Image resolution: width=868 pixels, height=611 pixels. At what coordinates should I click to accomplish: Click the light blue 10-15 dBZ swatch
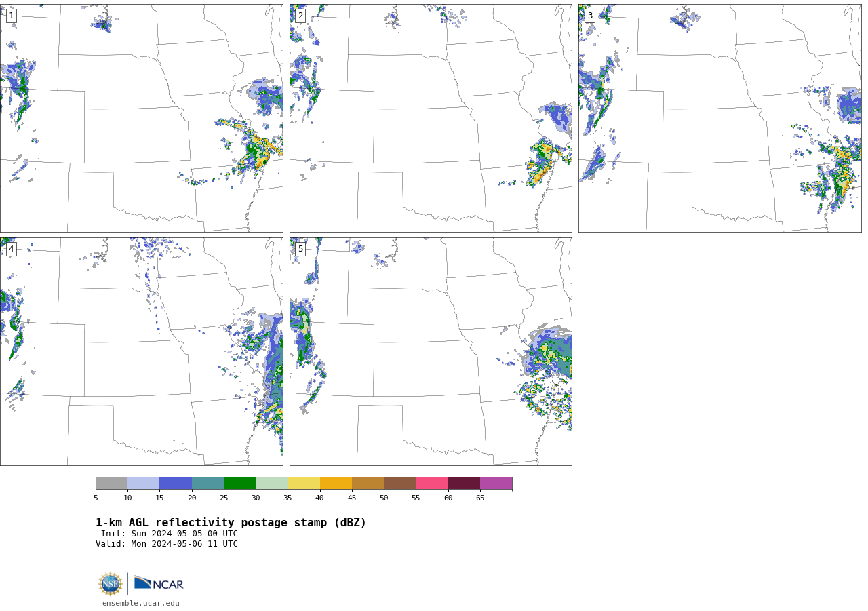click(x=143, y=483)
